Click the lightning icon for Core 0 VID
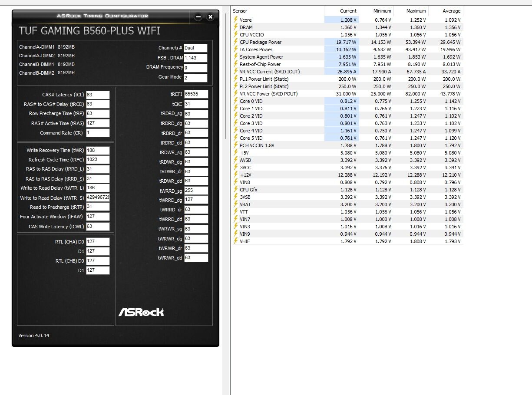The width and height of the screenshot is (532, 395). (x=236, y=101)
